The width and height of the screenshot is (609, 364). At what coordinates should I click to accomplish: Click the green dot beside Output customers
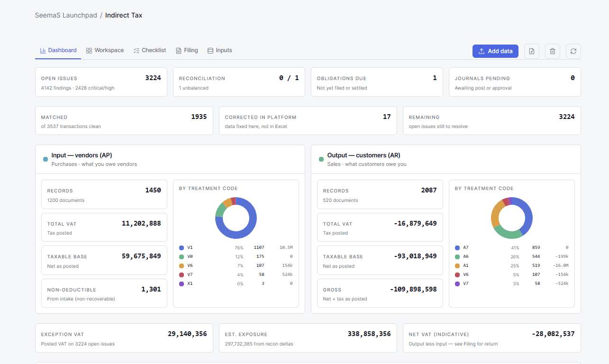pos(321,159)
